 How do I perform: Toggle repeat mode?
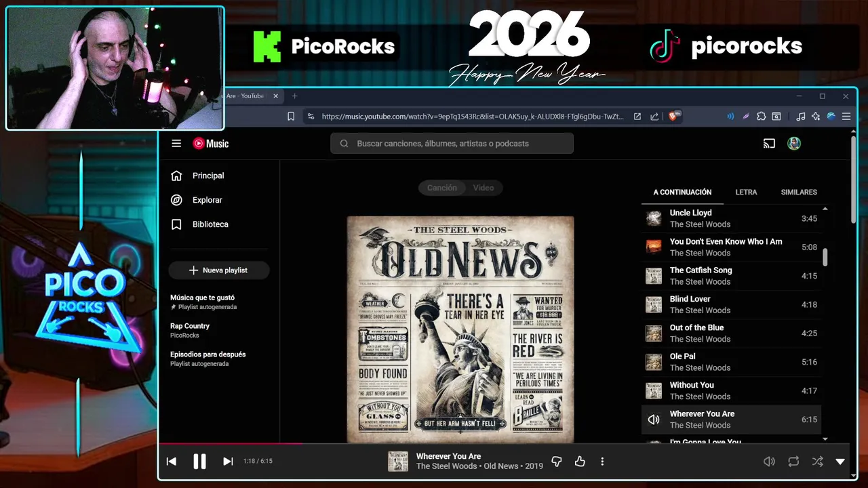click(793, 462)
